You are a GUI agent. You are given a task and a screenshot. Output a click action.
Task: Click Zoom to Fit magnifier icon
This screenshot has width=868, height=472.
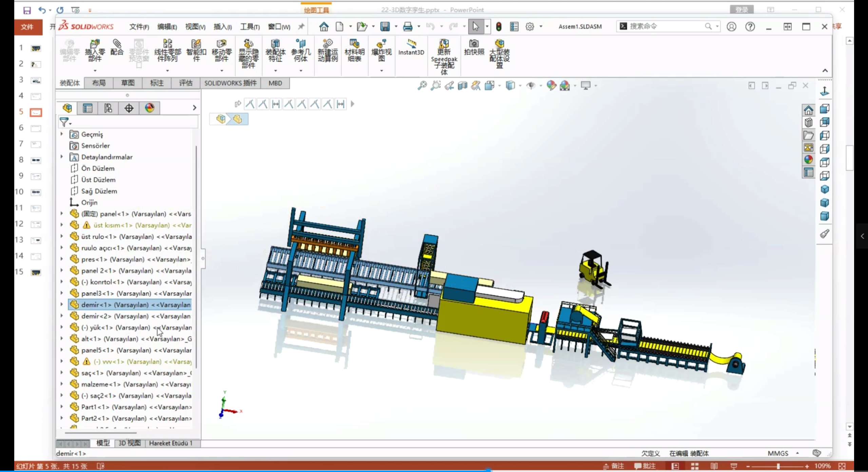coord(422,85)
